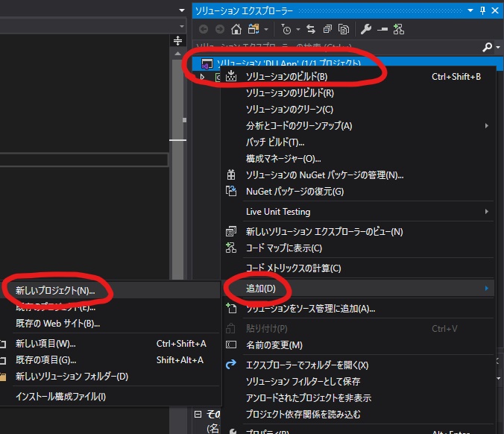The image size is (504, 434).
Task: Click the open folder arrow icon in menu
Action: (x=231, y=365)
